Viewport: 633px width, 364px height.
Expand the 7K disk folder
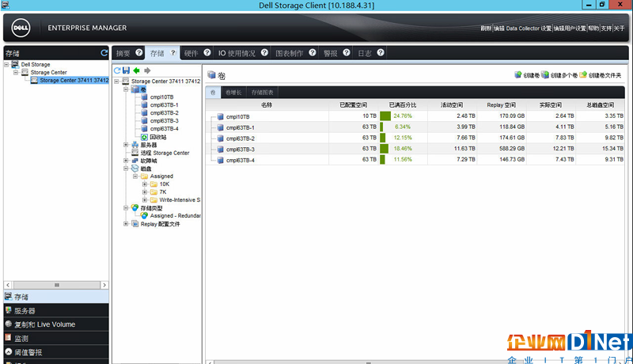point(145,192)
